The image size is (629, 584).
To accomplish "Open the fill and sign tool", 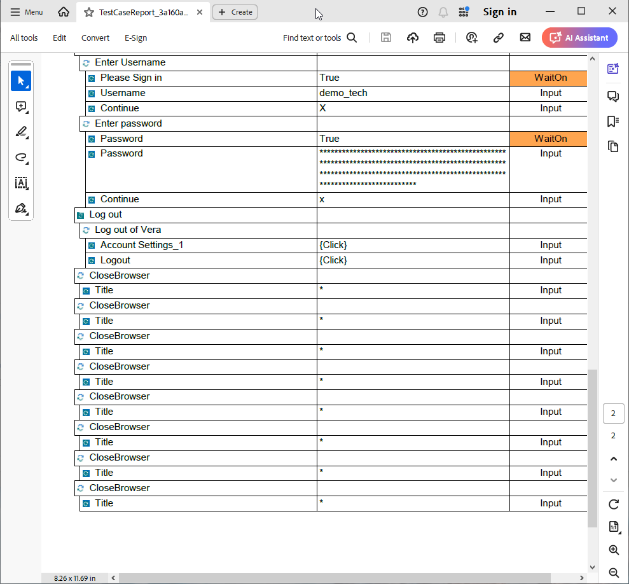I will (21, 209).
